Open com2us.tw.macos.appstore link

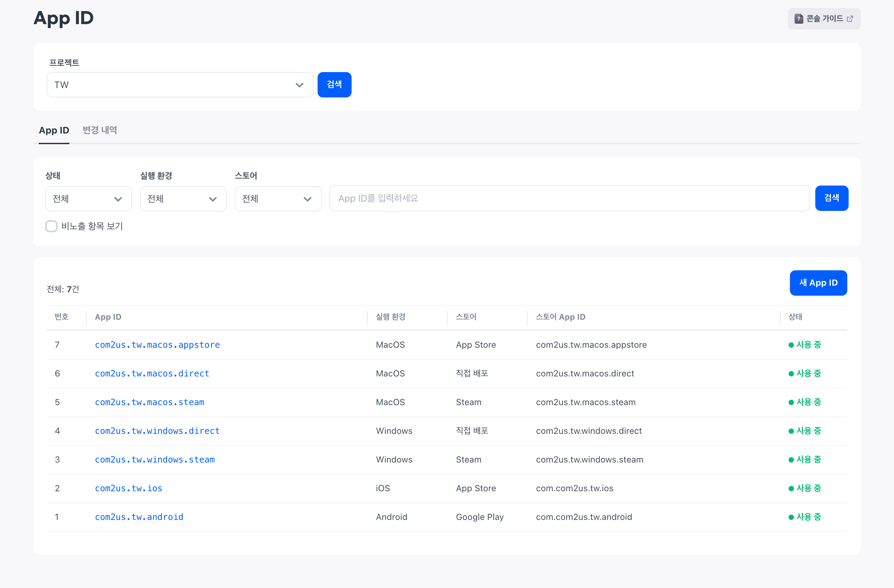(x=157, y=345)
